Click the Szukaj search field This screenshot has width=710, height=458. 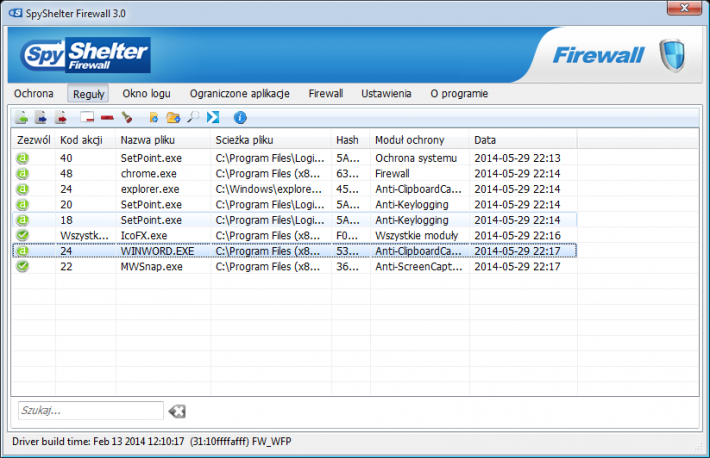91,410
